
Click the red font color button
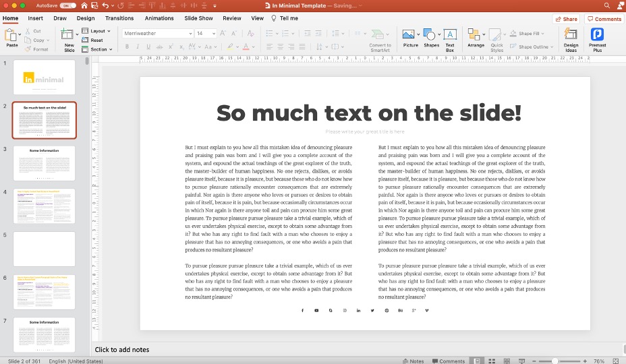[246, 47]
